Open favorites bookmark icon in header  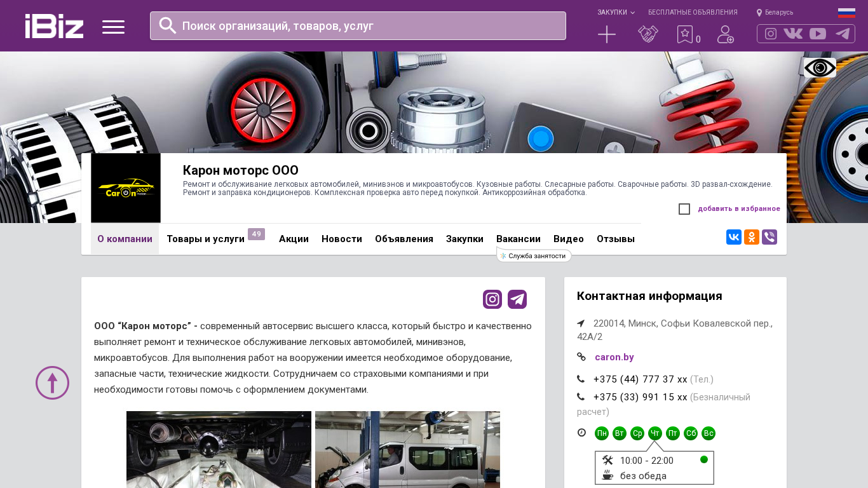click(x=684, y=34)
